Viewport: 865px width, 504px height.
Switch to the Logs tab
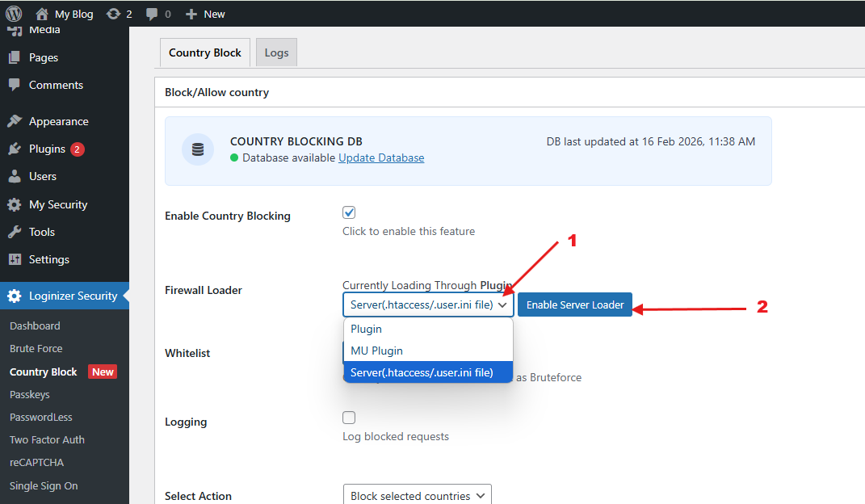[276, 52]
